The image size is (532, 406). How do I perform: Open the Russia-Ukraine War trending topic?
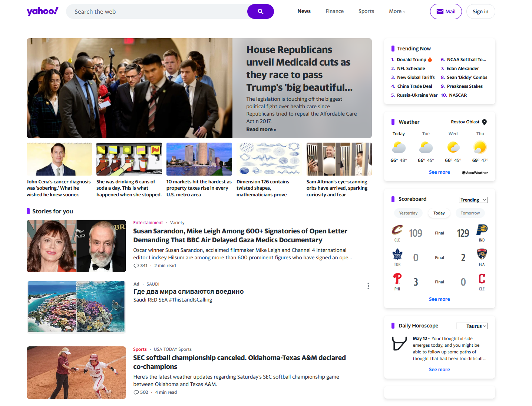[x=417, y=95]
